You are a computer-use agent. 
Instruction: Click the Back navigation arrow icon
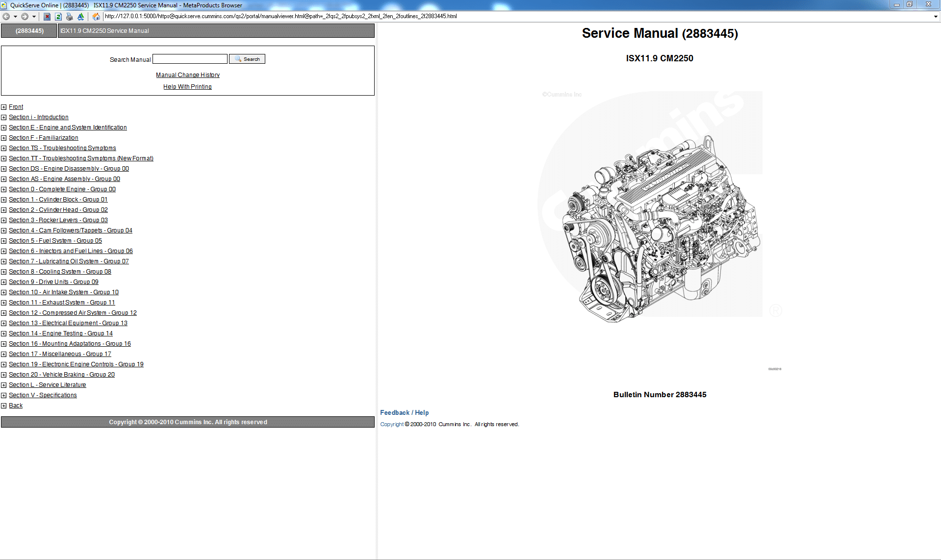click(6, 16)
